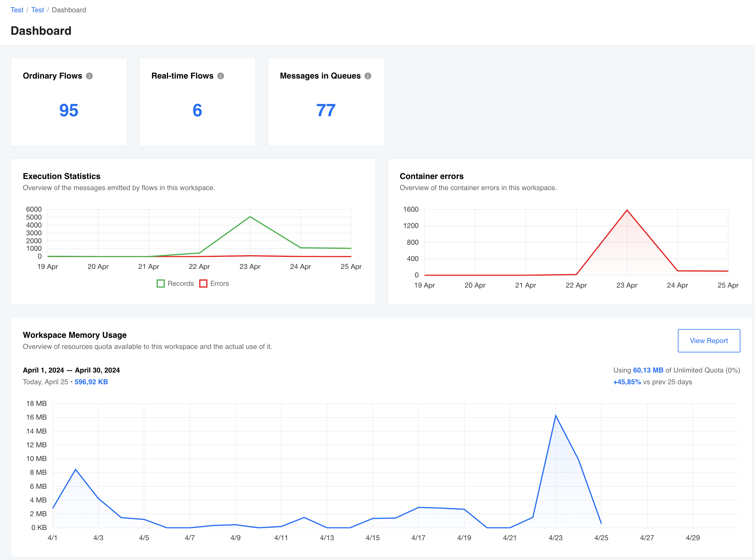Click the Errors legend label
The height and width of the screenshot is (560, 755).
click(x=219, y=284)
